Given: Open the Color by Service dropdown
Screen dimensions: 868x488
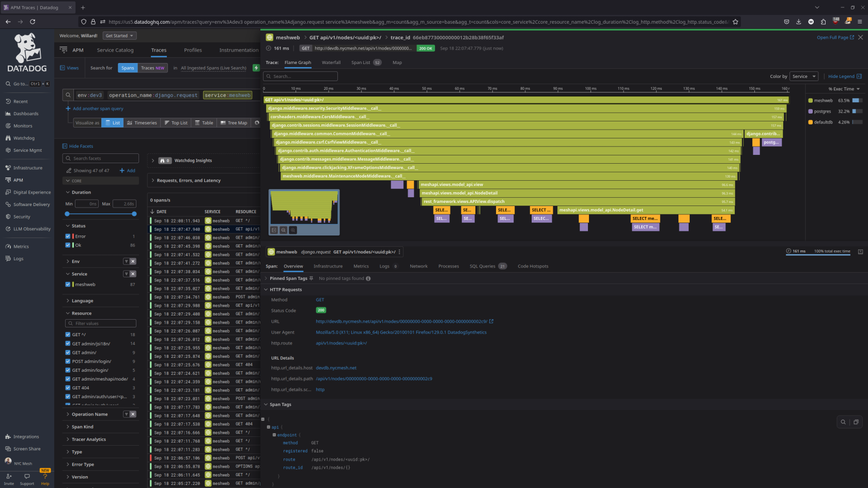Looking at the screenshot, I should tap(804, 76).
